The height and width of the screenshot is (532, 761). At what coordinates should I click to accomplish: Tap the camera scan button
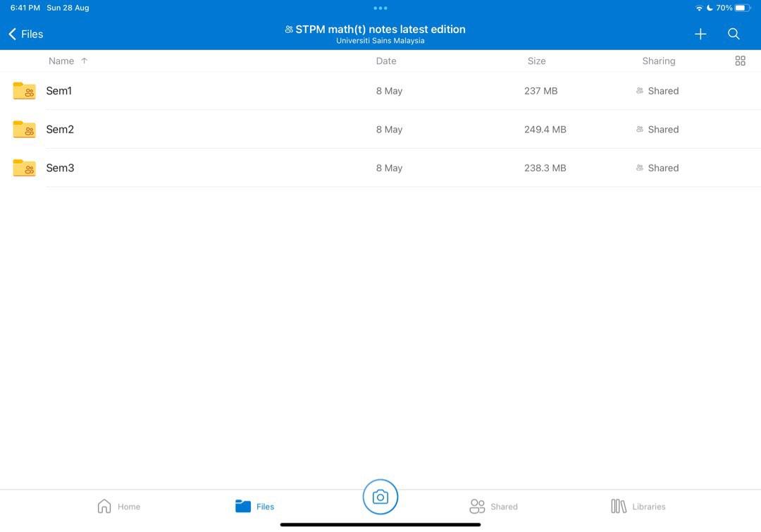[380, 497]
